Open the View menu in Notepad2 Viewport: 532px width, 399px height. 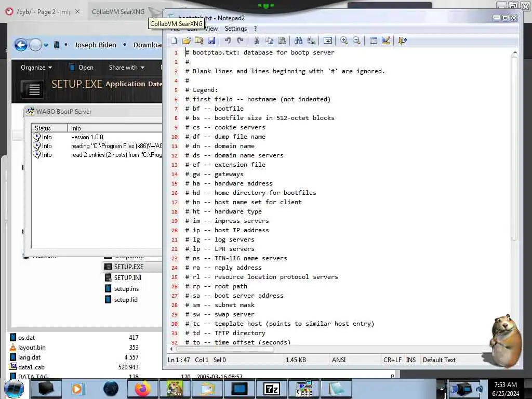211,29
